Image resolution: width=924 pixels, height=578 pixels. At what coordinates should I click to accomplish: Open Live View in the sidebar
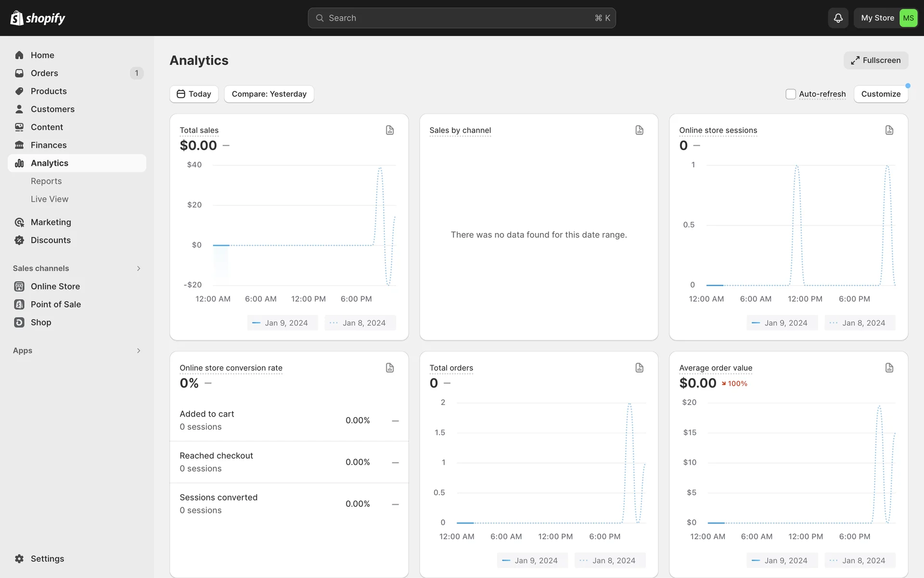point(50,199)
